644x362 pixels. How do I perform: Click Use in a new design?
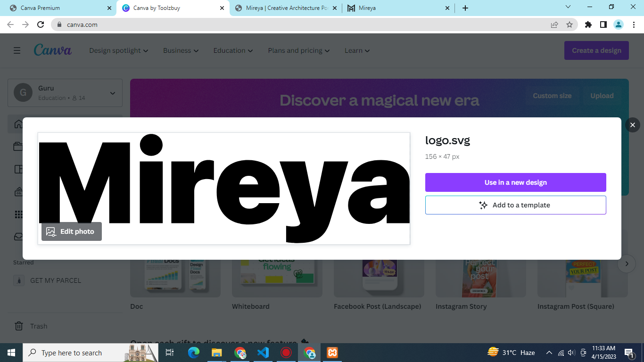(515, 182)
